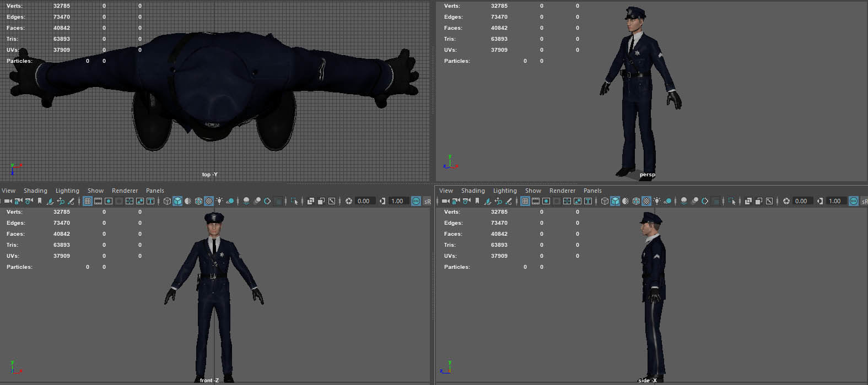Toggle the Field Chart in front viewport
The height and width of the screenshot is (385, 868).
pos(129,201)
